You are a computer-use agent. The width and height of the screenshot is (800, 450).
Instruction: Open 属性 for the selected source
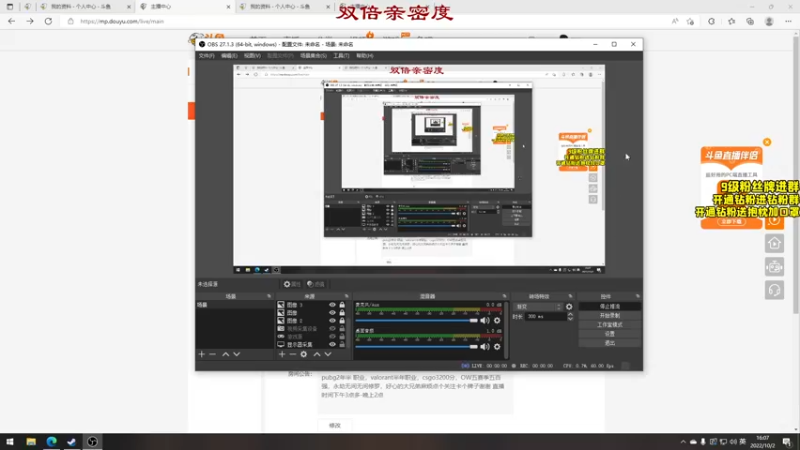coord(292,284)
